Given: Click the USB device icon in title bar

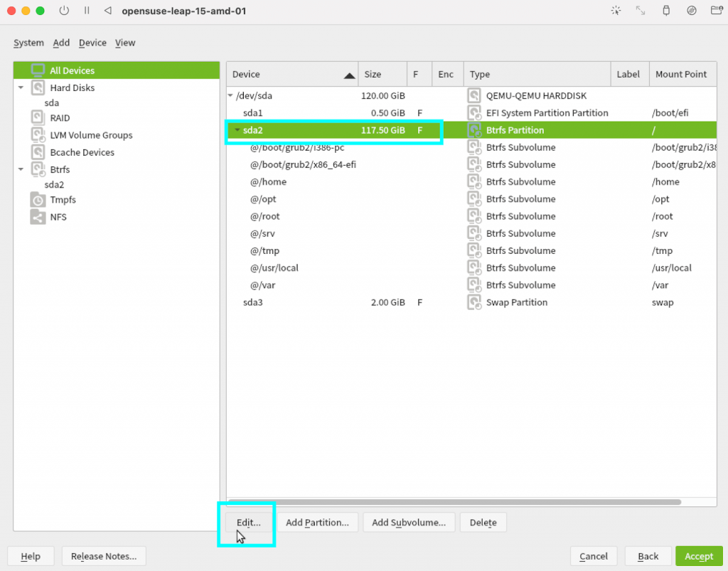Looking at the screenshot, I should coord(666,10).
